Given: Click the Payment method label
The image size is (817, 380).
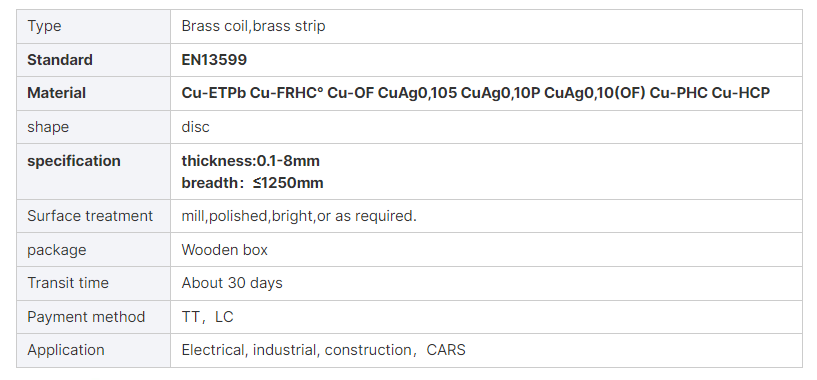Looking at the screenshot, I should pyautogui.click(x=86, y=317).
